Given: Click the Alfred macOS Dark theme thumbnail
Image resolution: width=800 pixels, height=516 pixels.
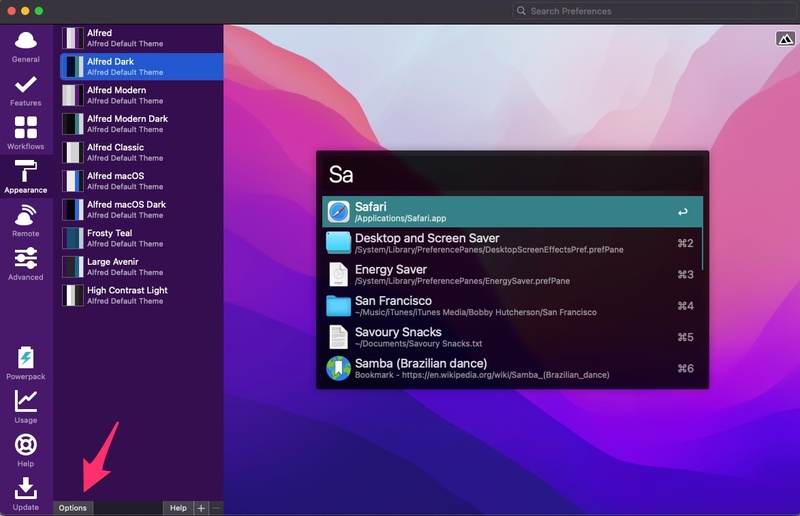Looking at the screenshot, I should [73, 210].
